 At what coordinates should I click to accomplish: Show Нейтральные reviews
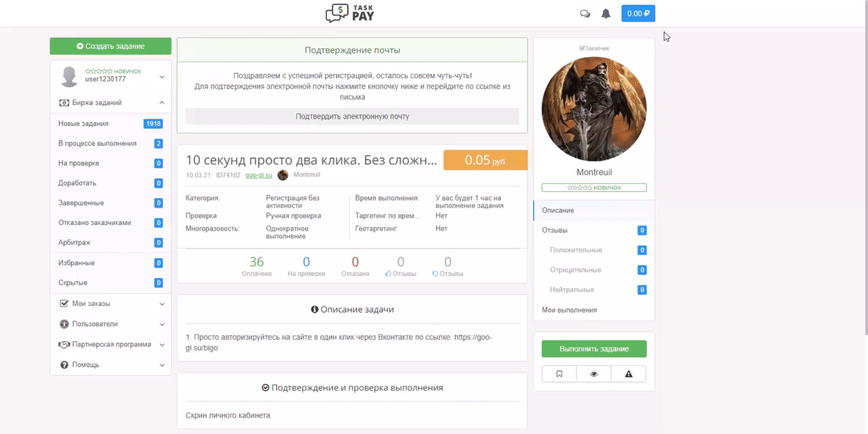tap(594, 290)
